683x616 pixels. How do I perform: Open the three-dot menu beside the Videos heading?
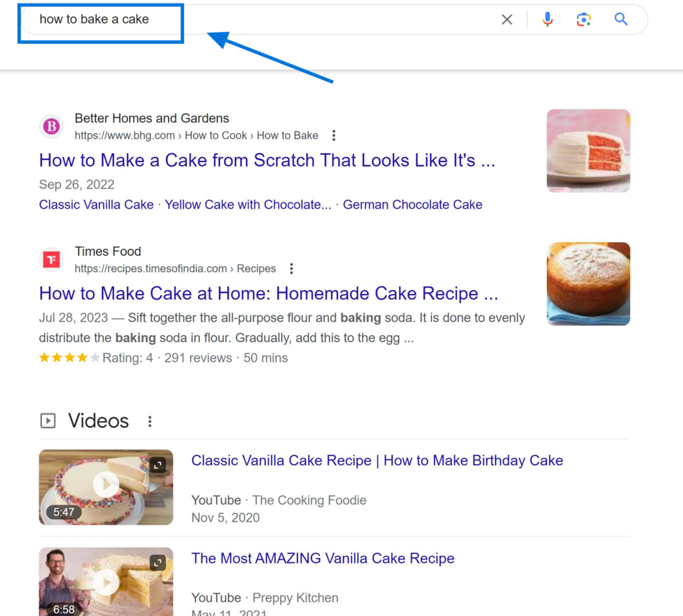pos(149,421)
